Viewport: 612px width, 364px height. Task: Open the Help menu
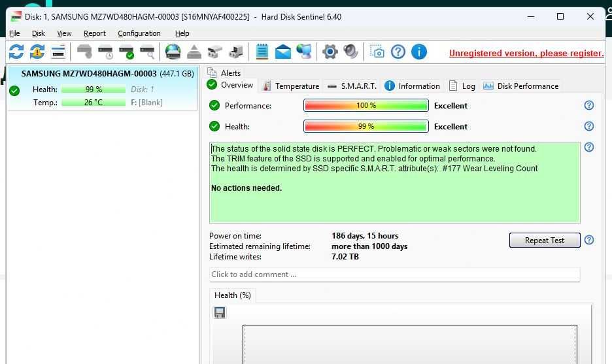pos(182,33)
